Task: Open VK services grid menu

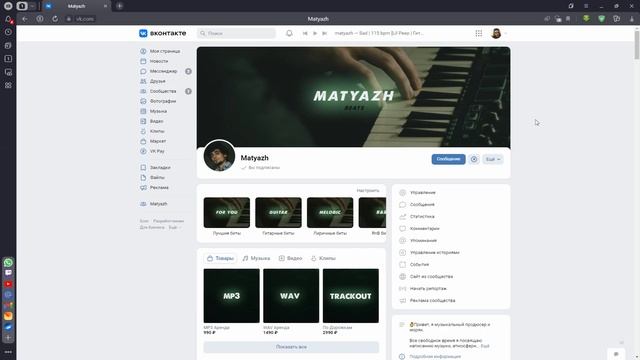Action: (478, 33)
